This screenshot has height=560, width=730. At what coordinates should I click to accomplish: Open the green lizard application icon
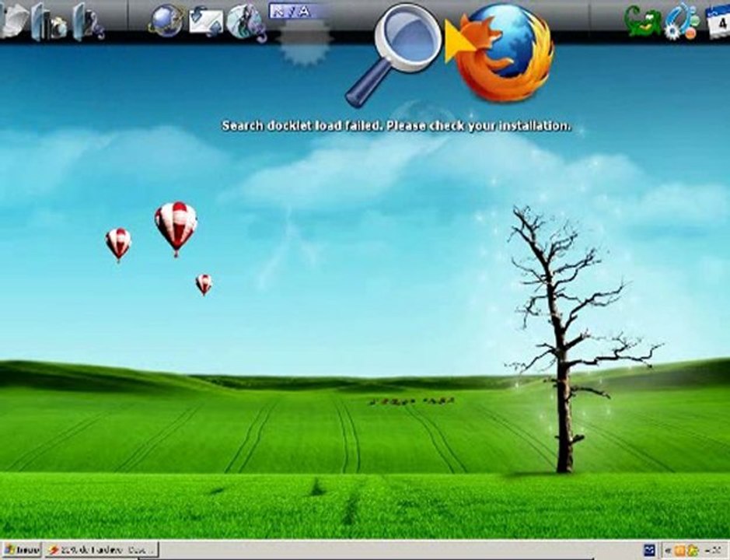pyautogui.click(x=642, y=23)
